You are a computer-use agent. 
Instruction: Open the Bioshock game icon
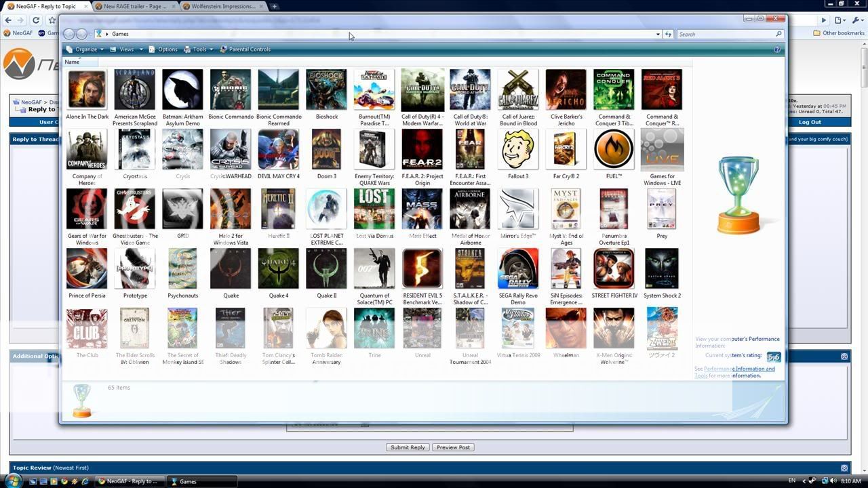(x=326, y=90)
